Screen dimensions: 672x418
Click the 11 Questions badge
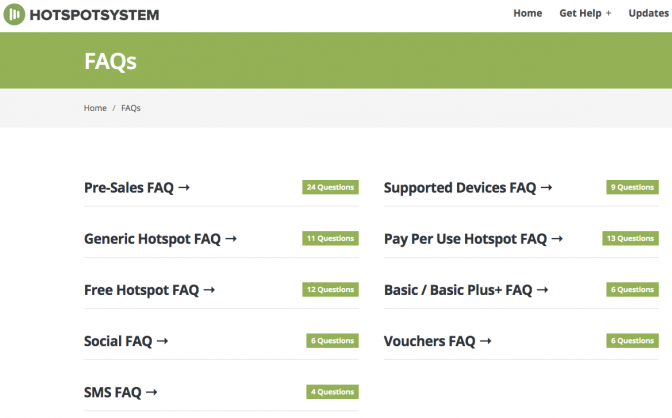[x=330, y=239]
